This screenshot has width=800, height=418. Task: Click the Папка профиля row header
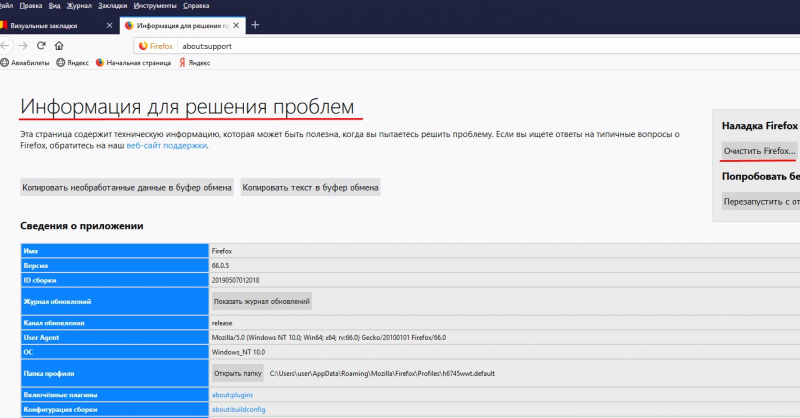[115, 374]
